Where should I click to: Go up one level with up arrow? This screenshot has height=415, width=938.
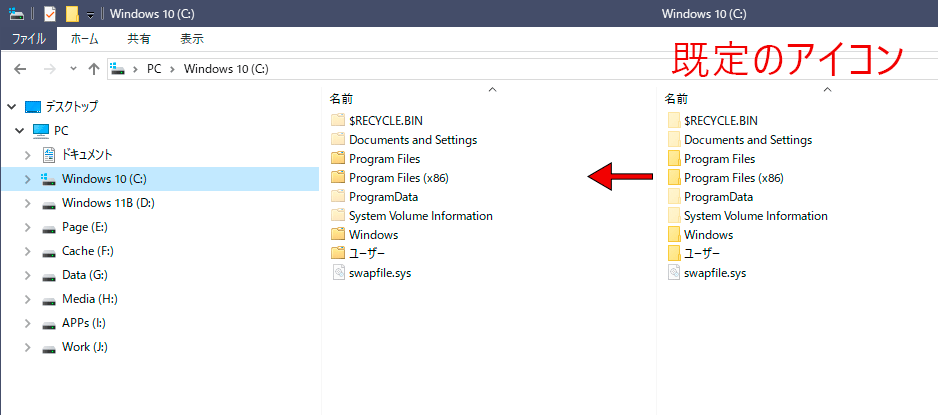pyautogui.click(x=93, y=69)
